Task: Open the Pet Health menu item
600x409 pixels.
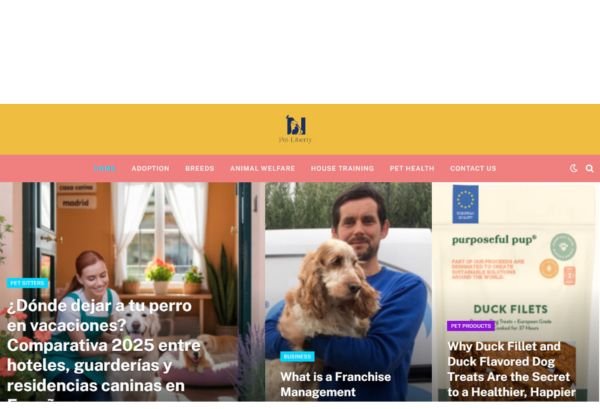Action: (412, 168)
